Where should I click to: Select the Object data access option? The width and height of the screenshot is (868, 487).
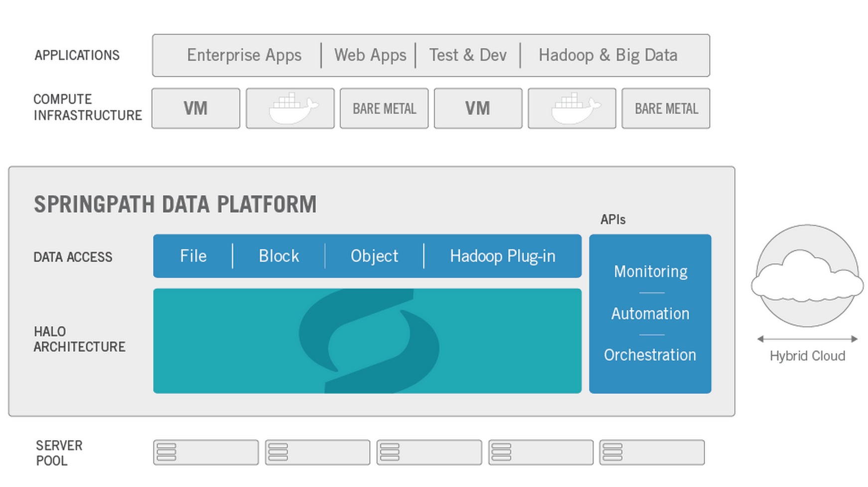pyautogui.click(x=374, y=256)
